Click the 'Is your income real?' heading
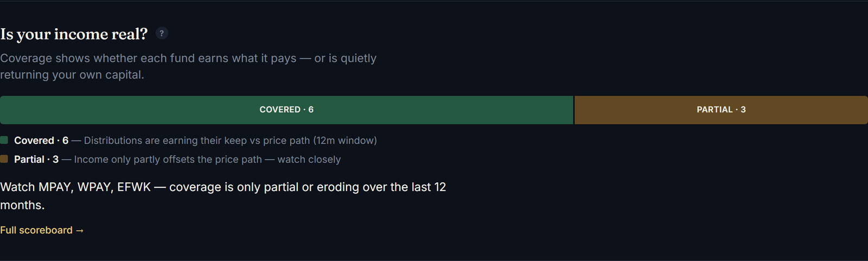 tap(74, 34)
